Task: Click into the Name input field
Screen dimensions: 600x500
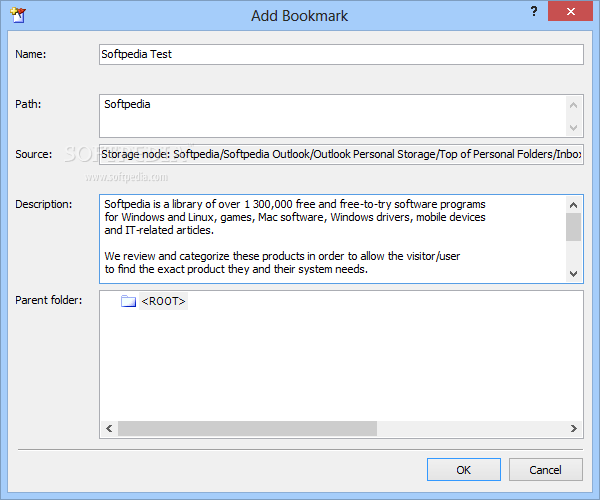Action: (341, 54)
